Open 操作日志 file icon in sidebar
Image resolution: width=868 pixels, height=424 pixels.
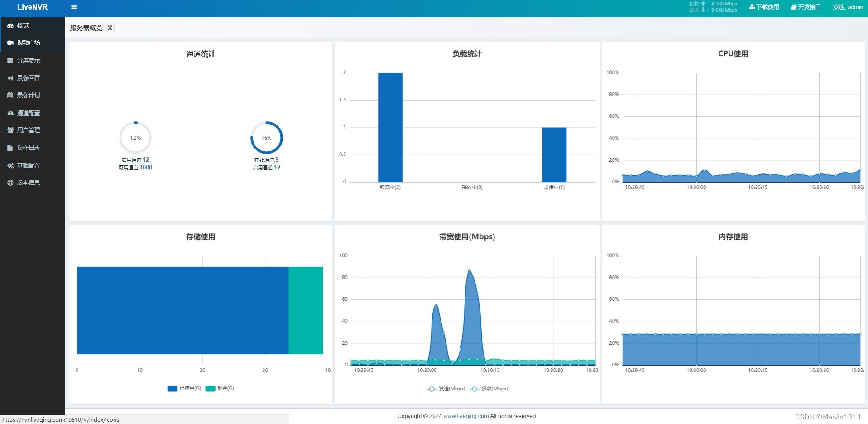[10, 148]
